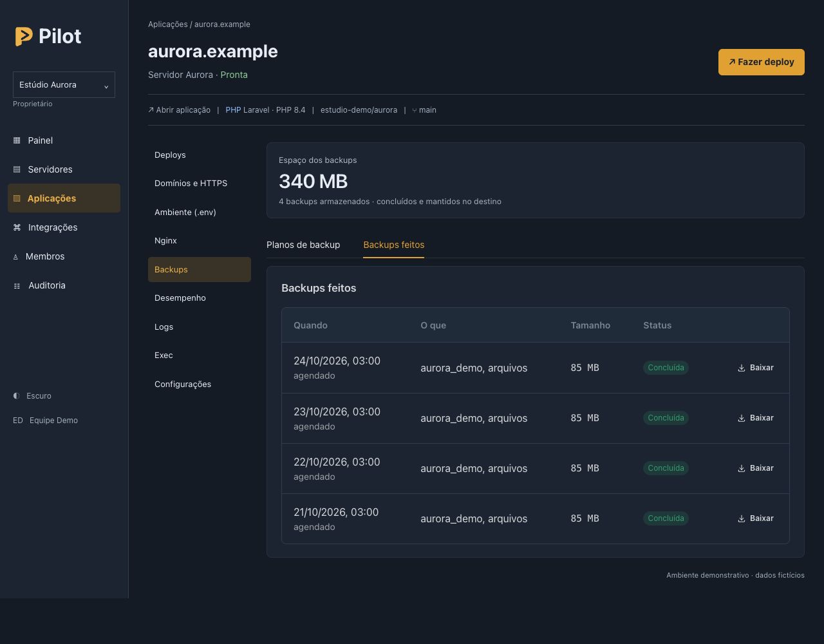Click the Integrações command icon
824x644 pixels.
17,227
